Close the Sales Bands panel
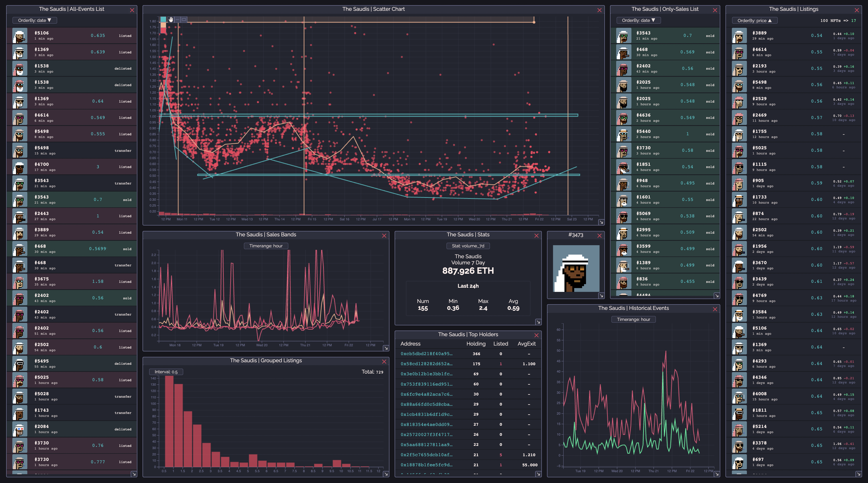Viewport: 868px width, 483px height. (384, 236)
